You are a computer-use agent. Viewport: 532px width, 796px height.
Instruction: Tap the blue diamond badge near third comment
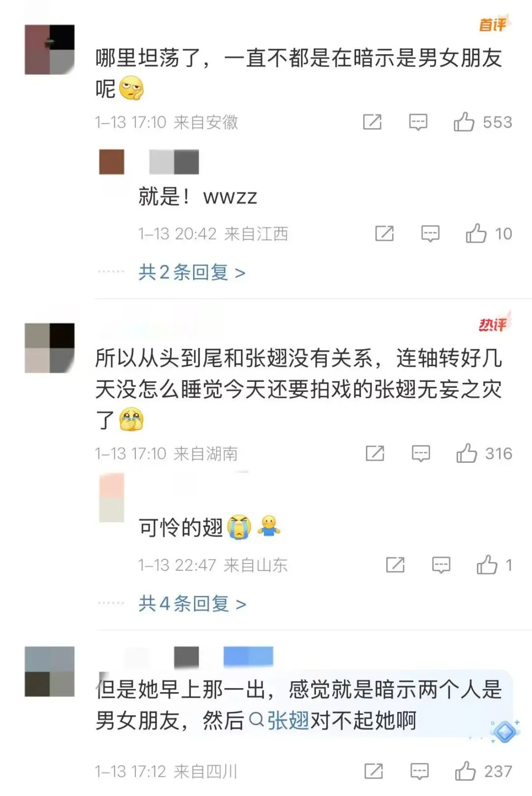(505, 731)
